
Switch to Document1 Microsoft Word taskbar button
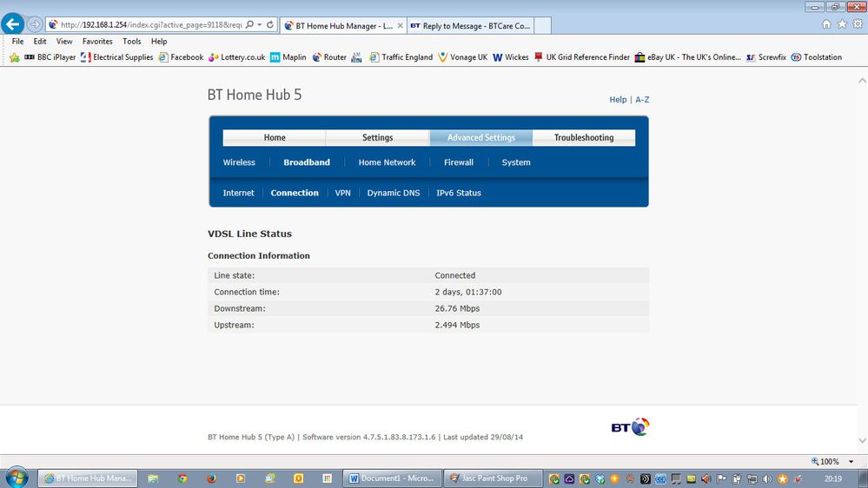(393, 478)
